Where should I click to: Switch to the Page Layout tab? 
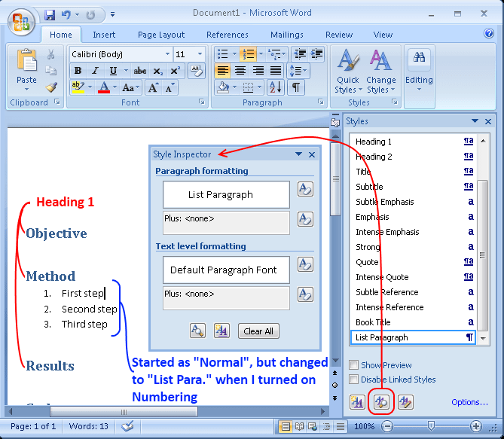click(x=161, y=35)
